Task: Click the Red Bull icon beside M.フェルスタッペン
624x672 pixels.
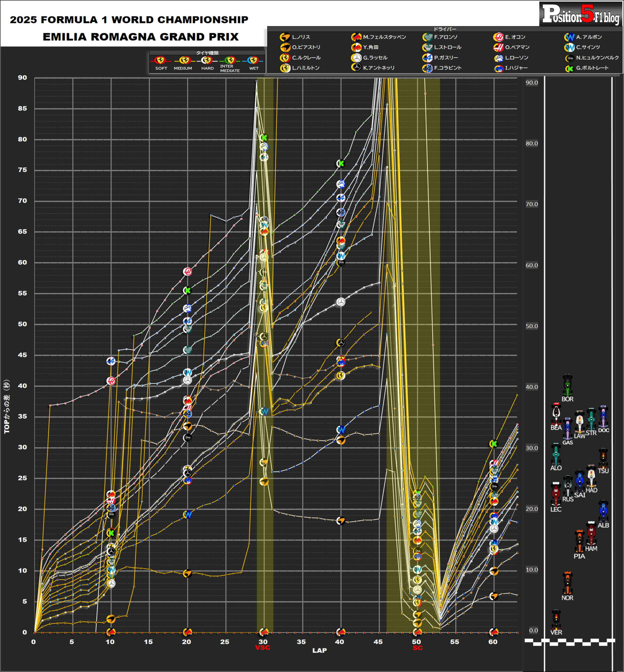Action: (x=356, y=37)
